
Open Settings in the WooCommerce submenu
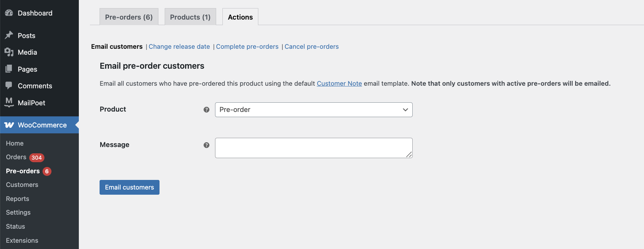(x=18, y=212)
